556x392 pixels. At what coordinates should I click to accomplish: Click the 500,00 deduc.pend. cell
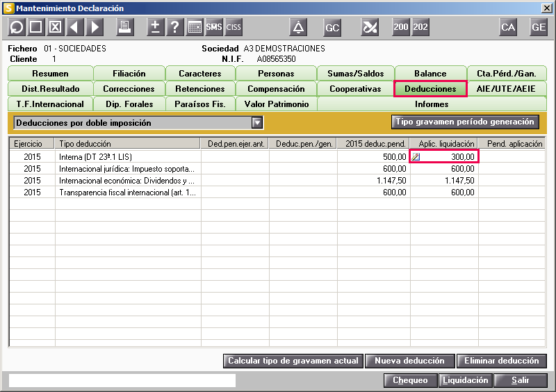[373, 156]
